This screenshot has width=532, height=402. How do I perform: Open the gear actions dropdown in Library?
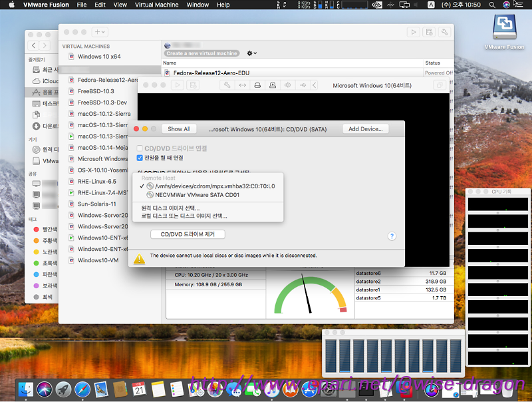pos(252,53)
